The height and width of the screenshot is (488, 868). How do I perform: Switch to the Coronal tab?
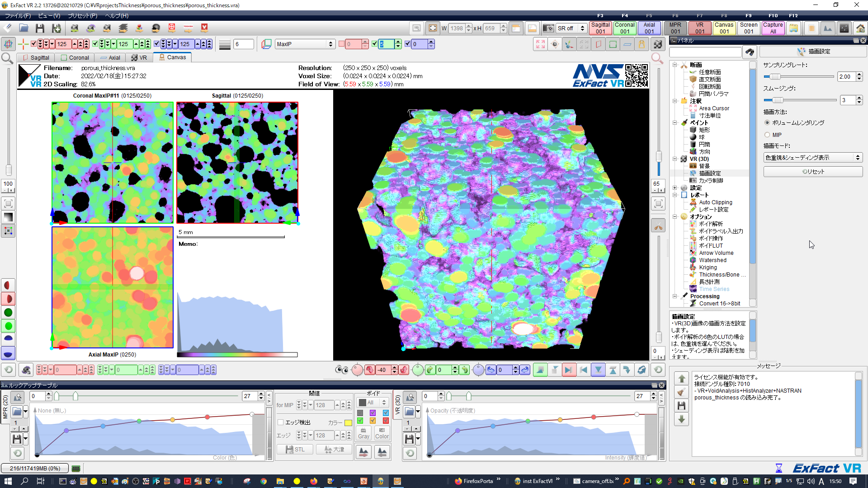[75, 57]
